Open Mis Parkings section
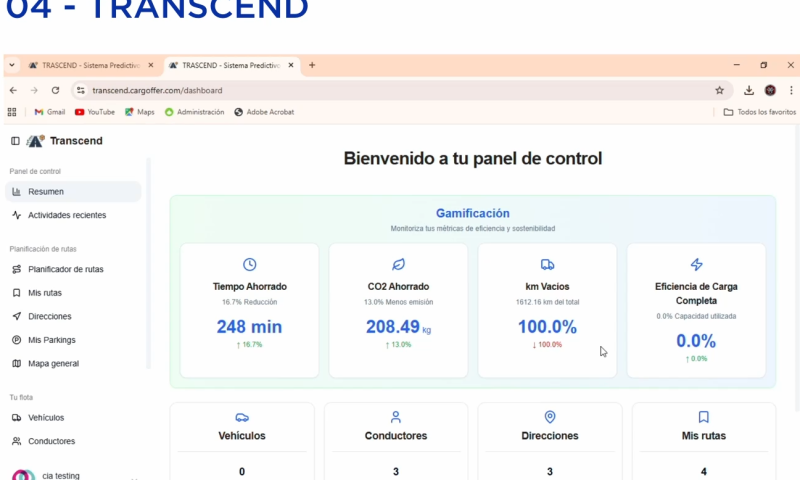Viewport: 800px width, 480px height. click(51, 340)
